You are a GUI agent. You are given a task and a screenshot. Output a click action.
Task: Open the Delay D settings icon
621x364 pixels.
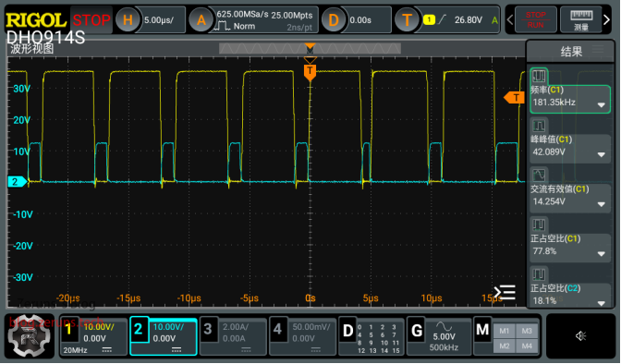(334, 19)
